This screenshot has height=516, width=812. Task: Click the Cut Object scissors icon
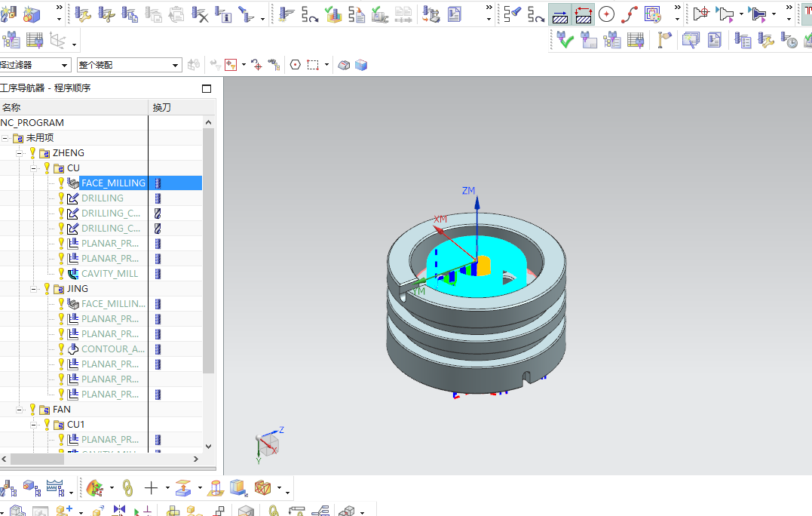click(106, 14)
